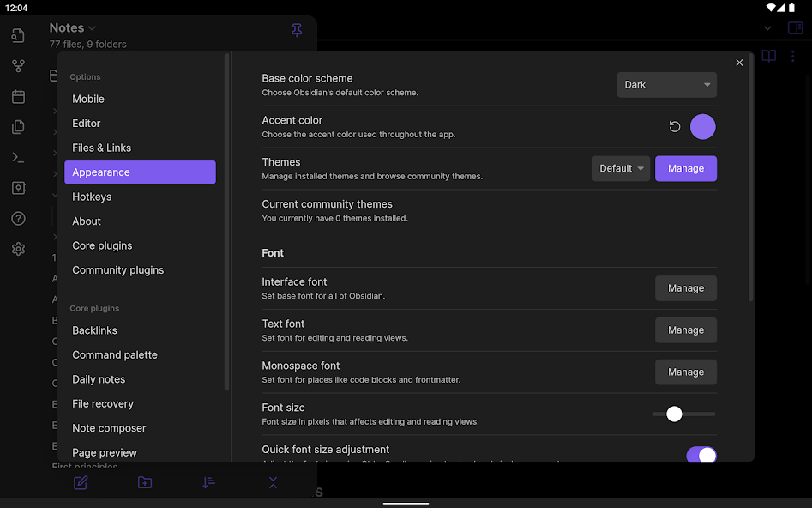
Task: Click the pin icon beside Notes header
Action: [x=297, y=31]
